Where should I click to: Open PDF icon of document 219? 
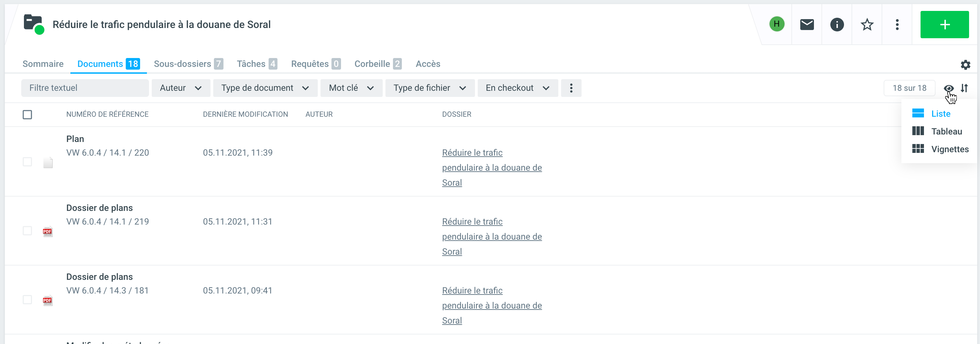pos(47,231)
